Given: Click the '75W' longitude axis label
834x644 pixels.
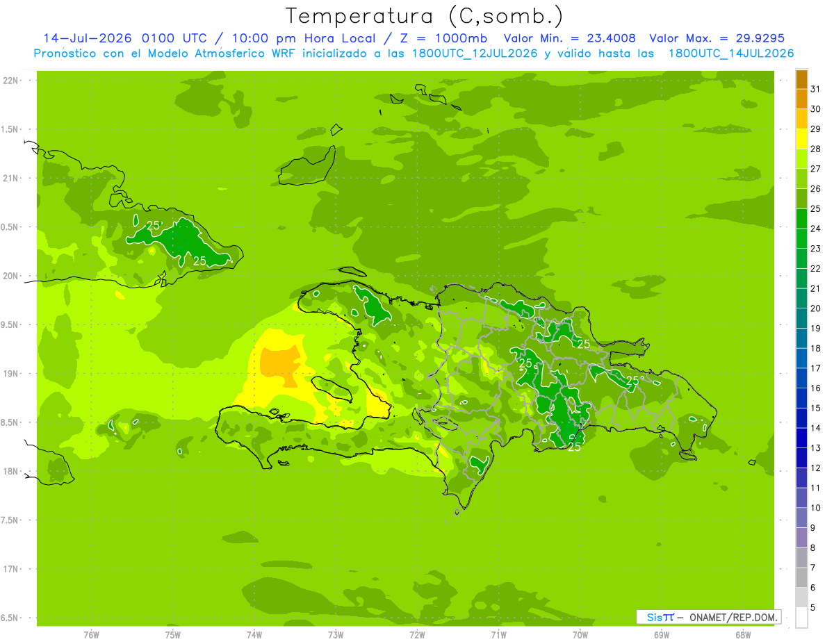Looking at the screenshot, I should [x=173, y=635].
